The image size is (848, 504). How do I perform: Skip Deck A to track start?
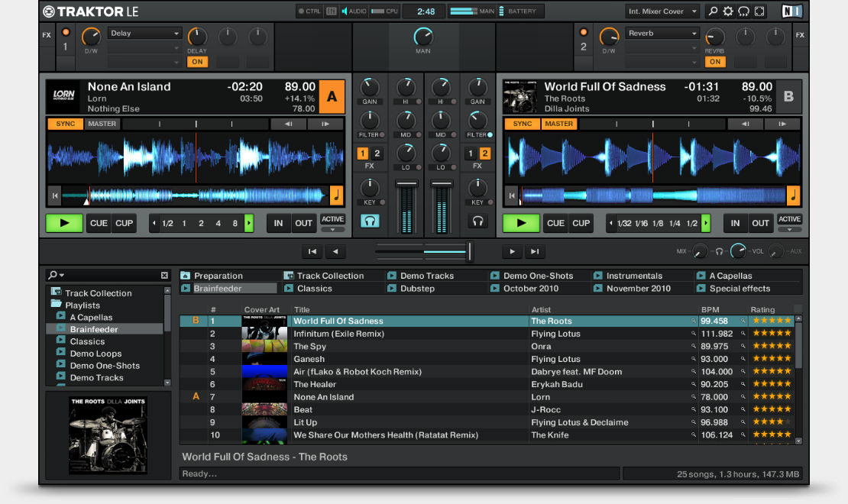54,195
